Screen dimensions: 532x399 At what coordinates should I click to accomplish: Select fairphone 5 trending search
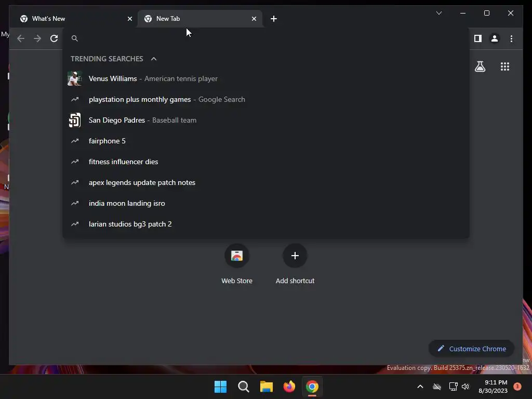(267, 141)
